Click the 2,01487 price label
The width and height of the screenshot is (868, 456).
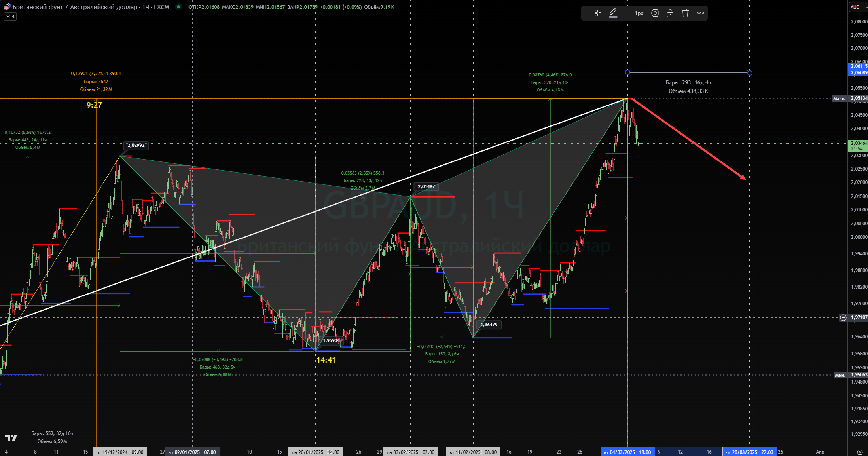pos(426,186)
